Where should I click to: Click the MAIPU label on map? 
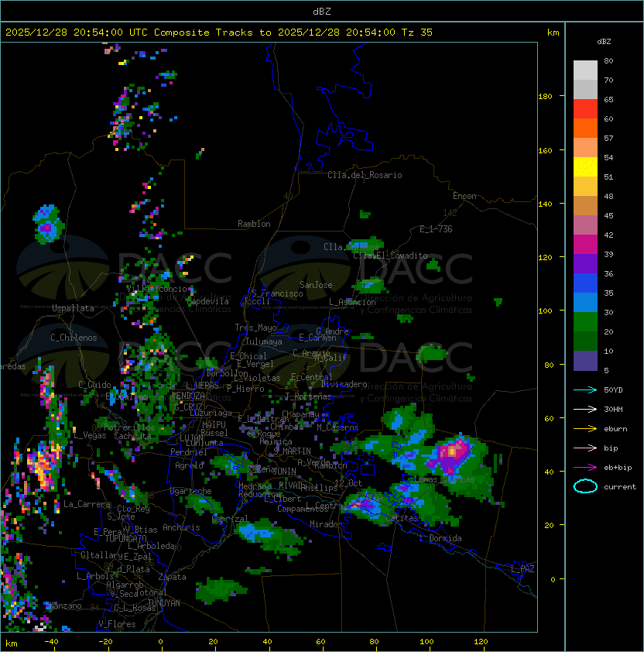(214, 424)
